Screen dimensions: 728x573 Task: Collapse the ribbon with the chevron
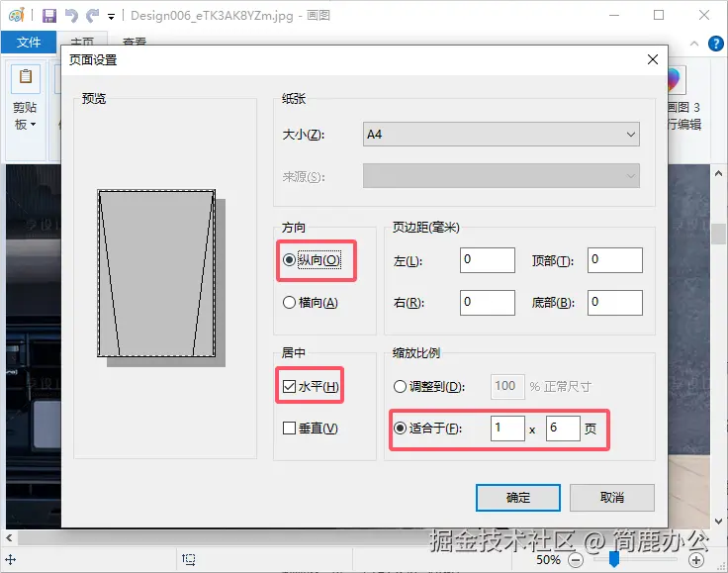point(694,44)
